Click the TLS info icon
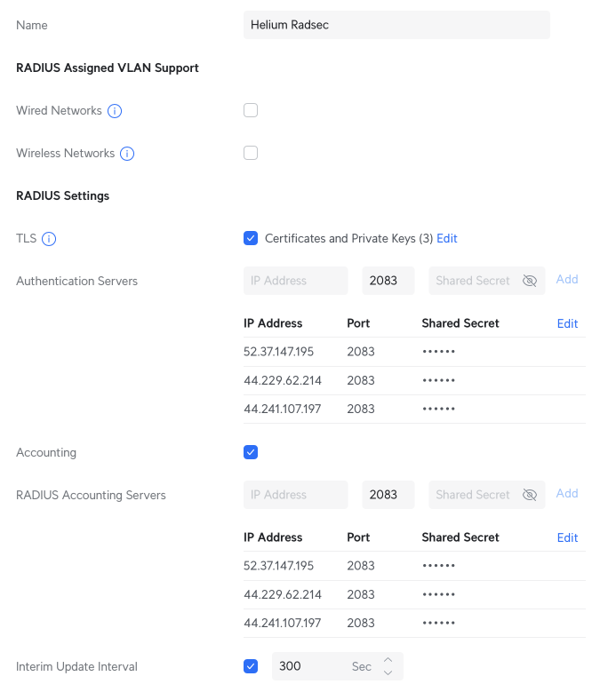Screen dimensions: 600x700 [x=49, y=239]
